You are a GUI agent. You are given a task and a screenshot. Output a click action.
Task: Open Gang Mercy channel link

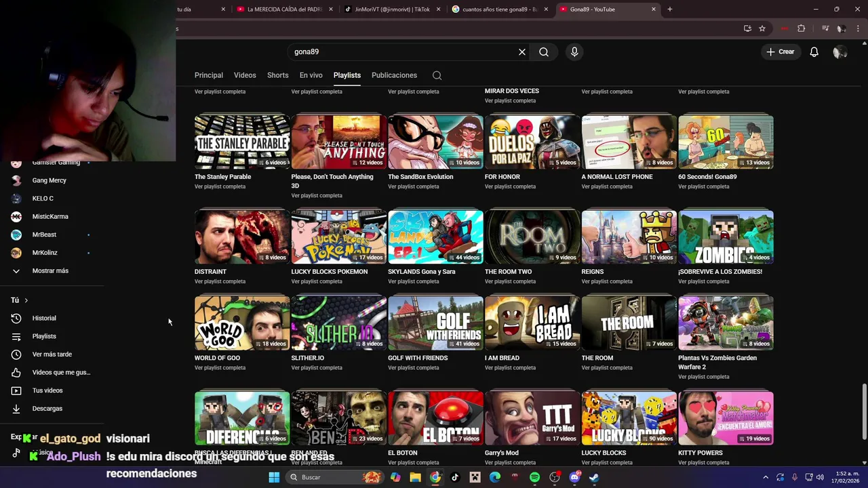click(49, 180)
